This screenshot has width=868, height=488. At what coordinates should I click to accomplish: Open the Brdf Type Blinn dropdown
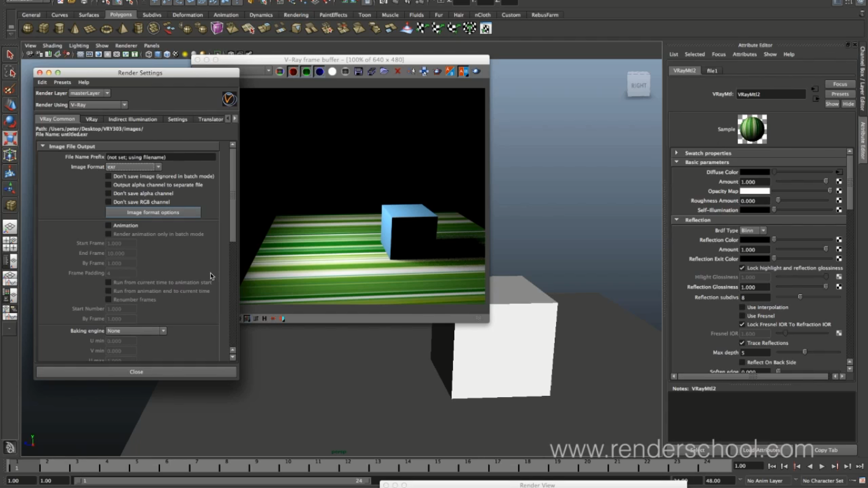point(754,231)
